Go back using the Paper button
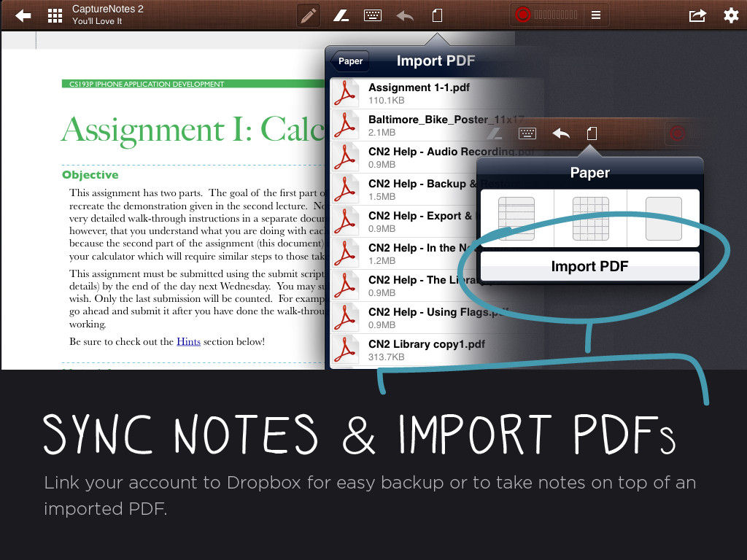 [349, 61]
